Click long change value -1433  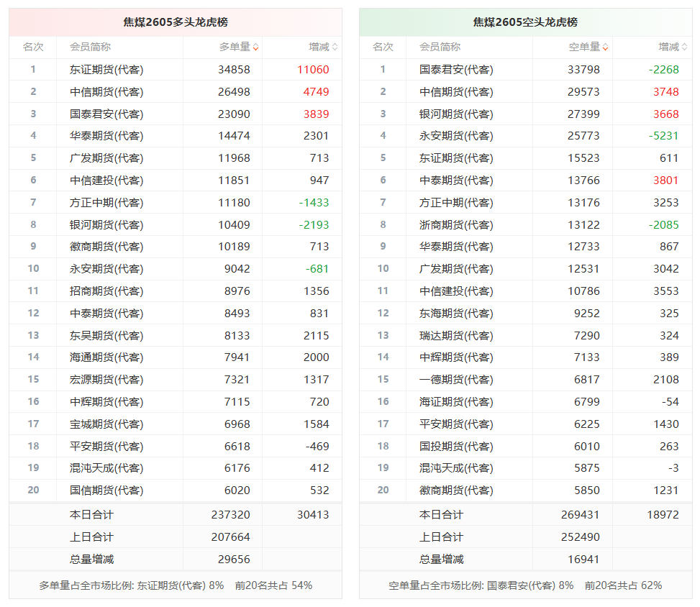coord(314,203)
